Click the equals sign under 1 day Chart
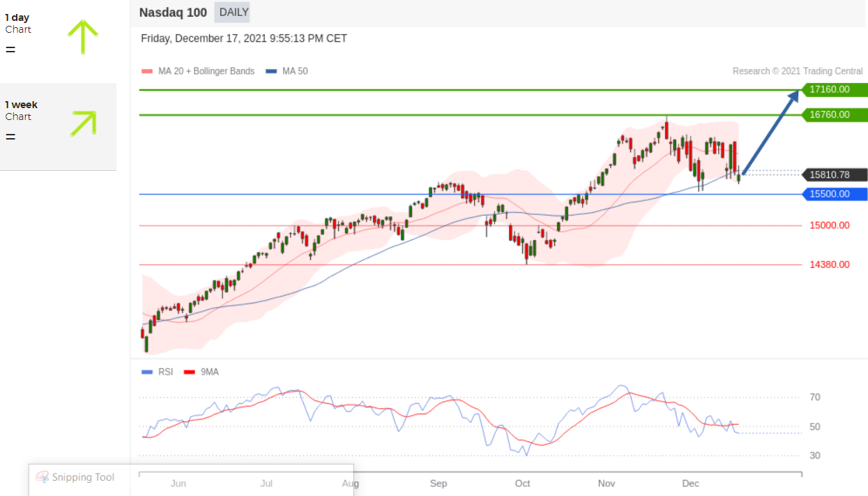 (10, 50)
